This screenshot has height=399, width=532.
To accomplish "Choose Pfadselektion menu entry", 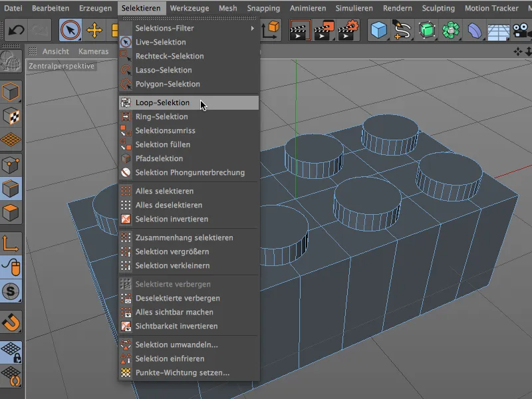I will click(x=189, y=158).
